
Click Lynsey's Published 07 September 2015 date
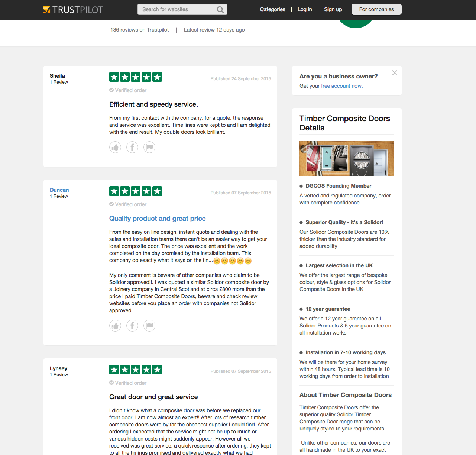click(x=241, y=371)
